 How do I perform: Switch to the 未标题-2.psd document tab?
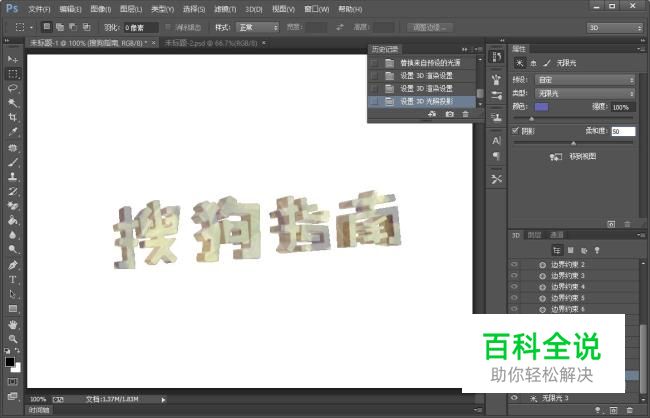[x=211, y=43]
